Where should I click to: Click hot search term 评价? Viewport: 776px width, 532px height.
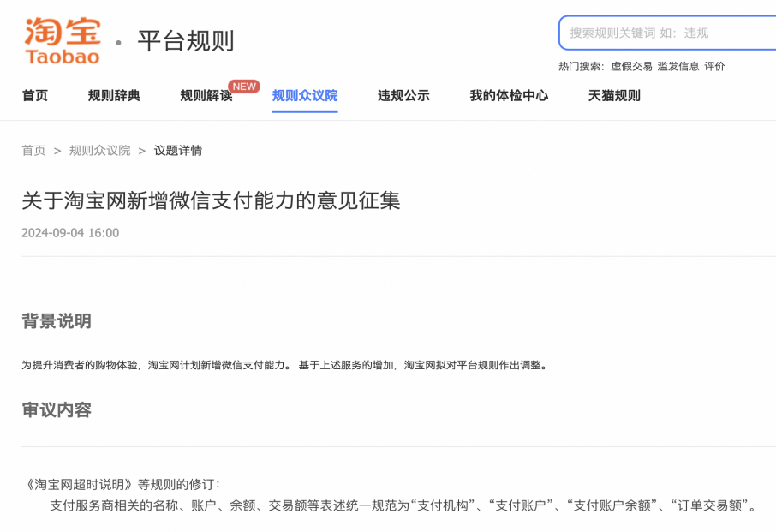tap(714, 66)
